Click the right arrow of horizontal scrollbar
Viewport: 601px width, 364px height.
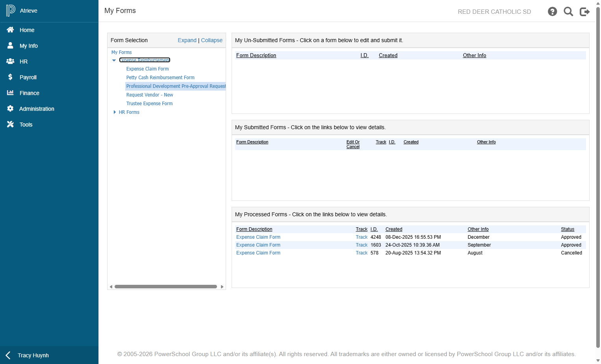click(222, 287)
